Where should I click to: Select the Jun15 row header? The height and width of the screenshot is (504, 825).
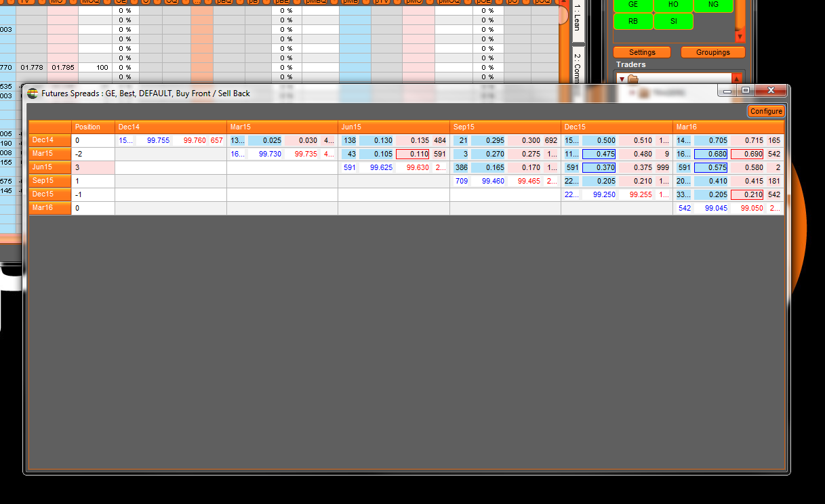click(50, 167)
